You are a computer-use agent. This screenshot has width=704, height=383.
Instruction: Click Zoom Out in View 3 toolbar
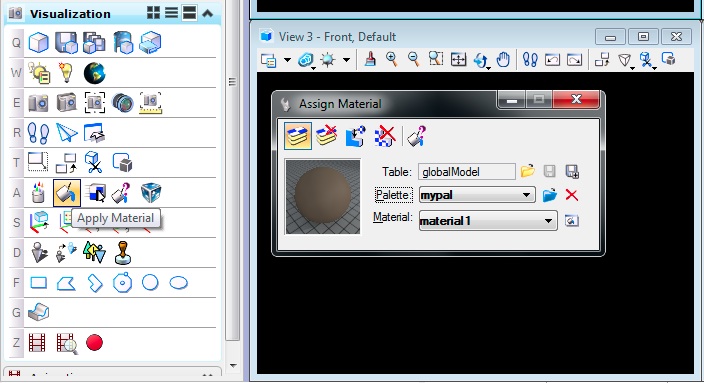[x=414, y=60]
